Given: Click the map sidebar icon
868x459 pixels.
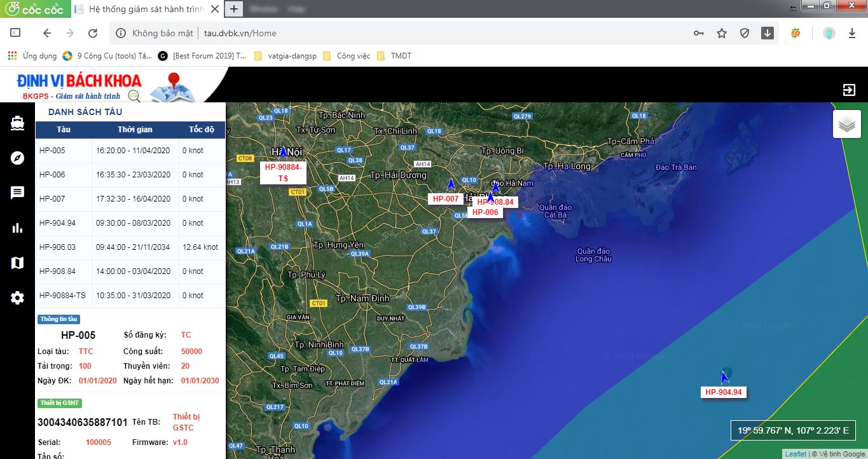Looking at the screenshot, I should click(x=17, y=263).
